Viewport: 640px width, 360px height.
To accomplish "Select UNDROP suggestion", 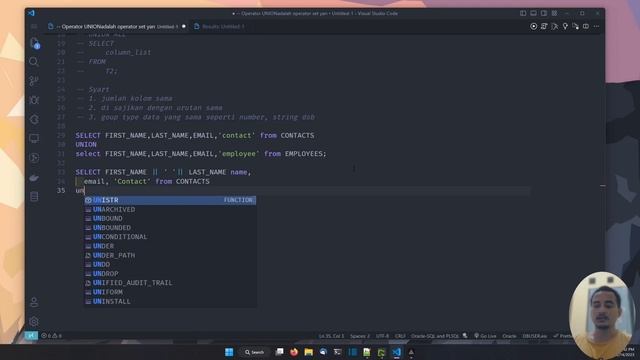I will tap(170, 273).
